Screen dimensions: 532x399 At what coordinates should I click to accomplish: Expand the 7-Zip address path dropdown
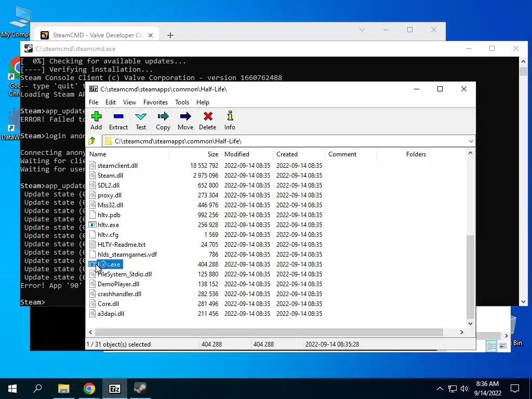[x=471, y=141]
